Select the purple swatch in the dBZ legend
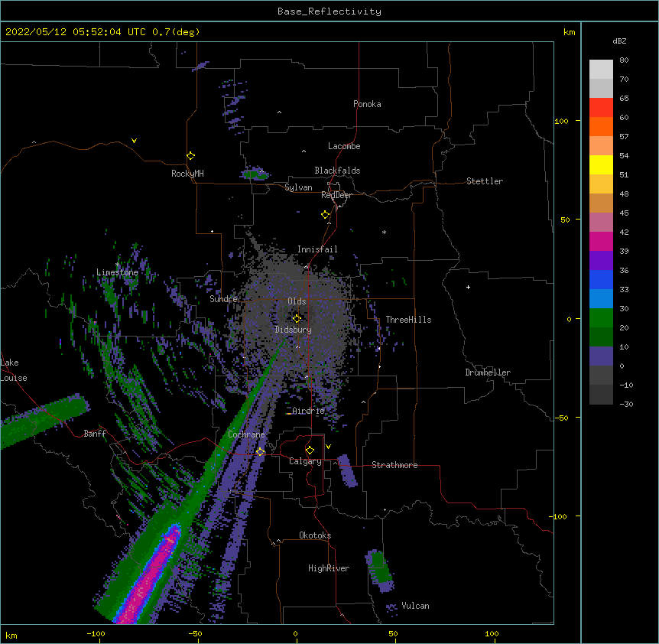659x644 pixels. (x=601, y=261)
